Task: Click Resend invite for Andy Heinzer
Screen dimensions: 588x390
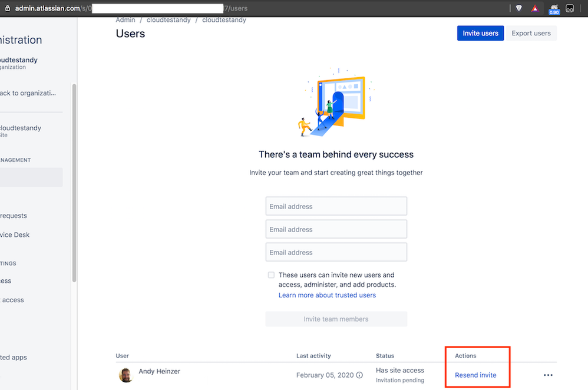Action: [x=475, y=375]
